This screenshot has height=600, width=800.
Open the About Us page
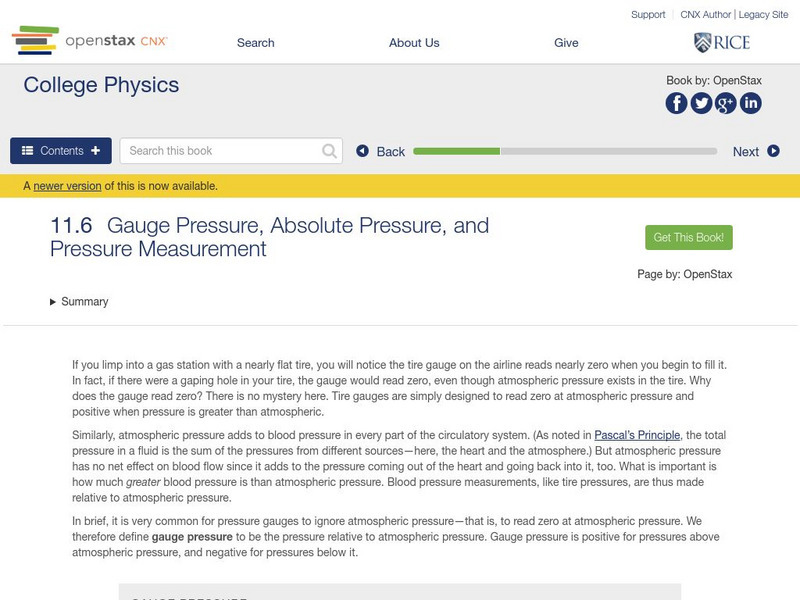click(414, 43)
